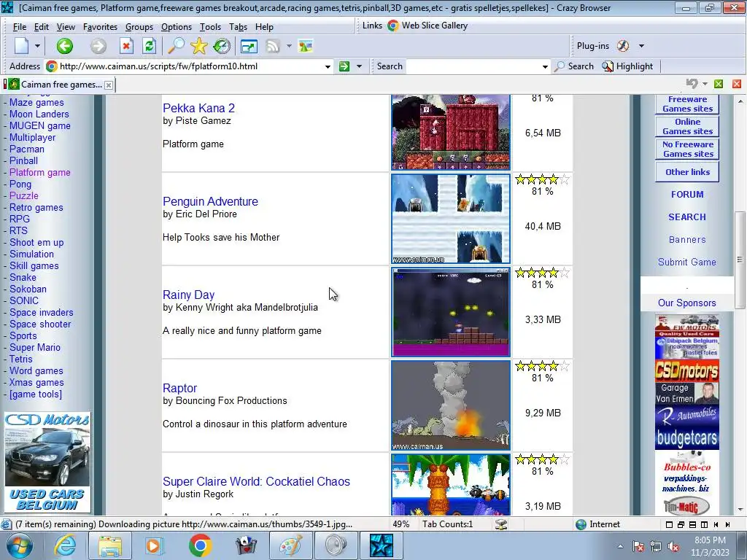
Task: Open Internet Explorer from the taskbar
Action: click(65, 545)
